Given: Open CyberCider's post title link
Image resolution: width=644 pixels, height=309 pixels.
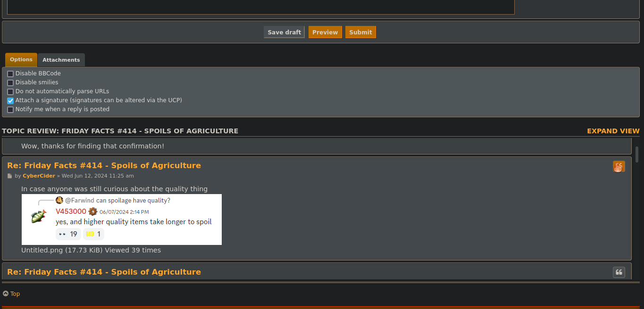Looking at the screenshot, I should pos(104,166).
